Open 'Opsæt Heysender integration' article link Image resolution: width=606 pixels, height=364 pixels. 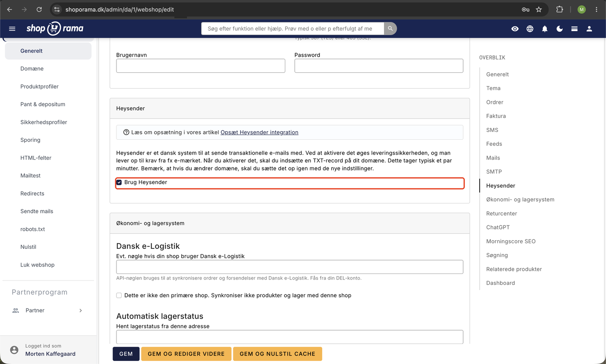(259, 132)
